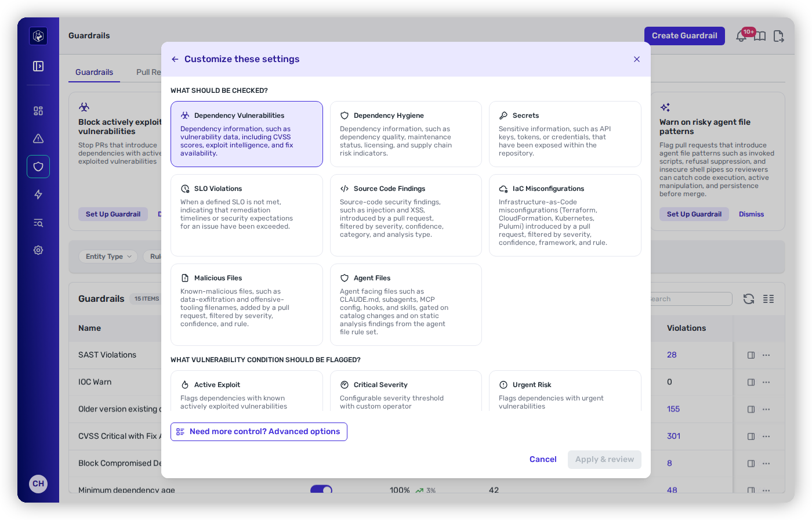Open the 301 violations link

click(x=673, y=436)
